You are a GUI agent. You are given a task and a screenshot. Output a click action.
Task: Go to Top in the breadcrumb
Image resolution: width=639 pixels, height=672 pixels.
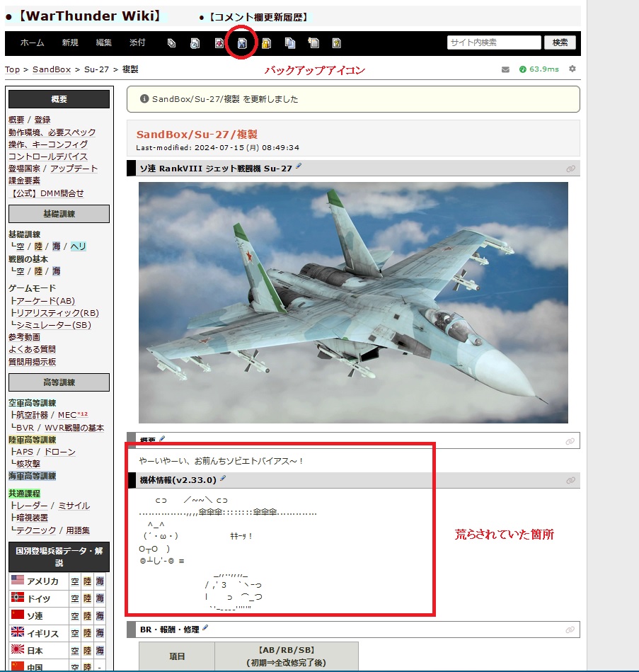pyautogui.click(x=13, y=69)
